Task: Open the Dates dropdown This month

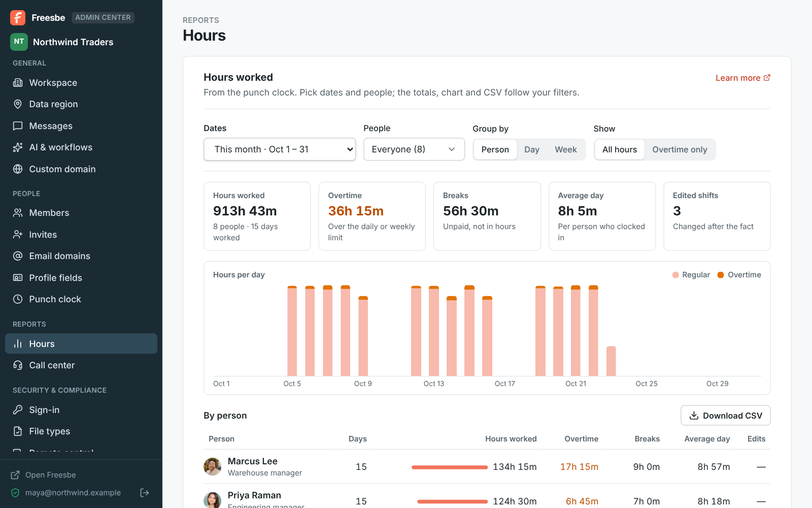Action: point(280,149)
